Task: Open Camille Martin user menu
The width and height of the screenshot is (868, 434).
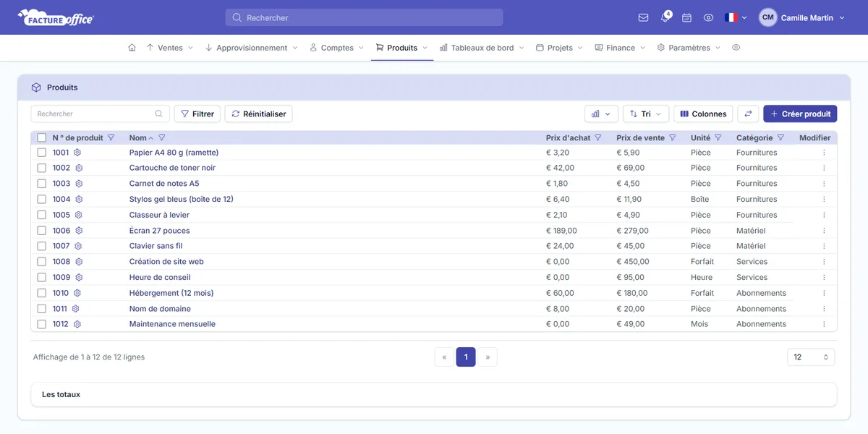Action: (802, 17)
